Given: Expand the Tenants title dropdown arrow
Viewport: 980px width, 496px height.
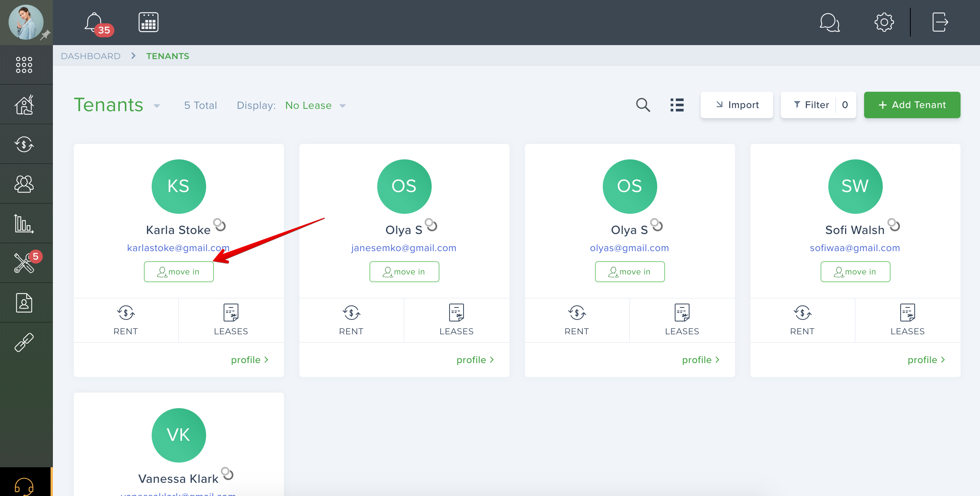Looking at the screenshot, I should point(157,106).
